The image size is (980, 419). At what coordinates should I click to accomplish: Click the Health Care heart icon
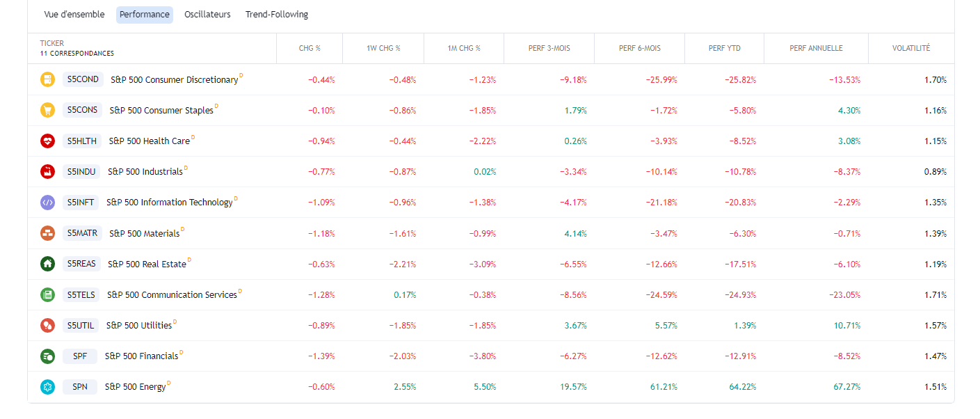(47, 141)
